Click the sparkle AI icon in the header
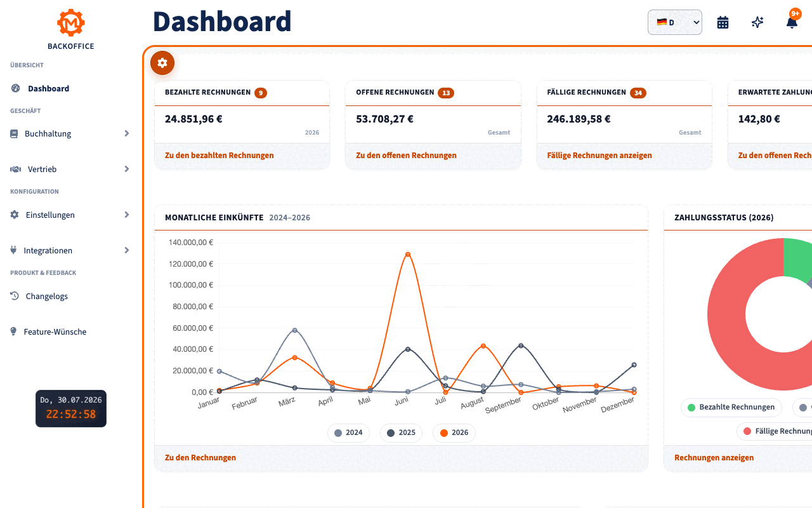The height and width of the screenshot is (508, 812). tap(757, 22)
